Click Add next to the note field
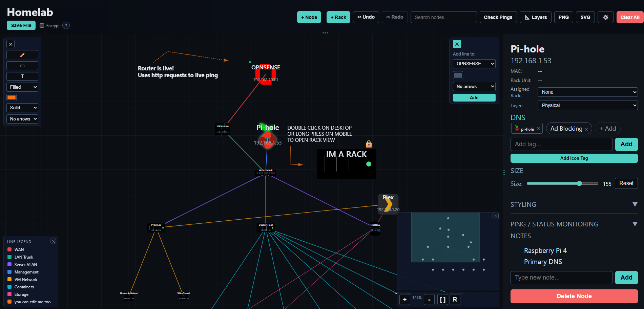Viewport: 644px width, 309px height. coord(626,278)
